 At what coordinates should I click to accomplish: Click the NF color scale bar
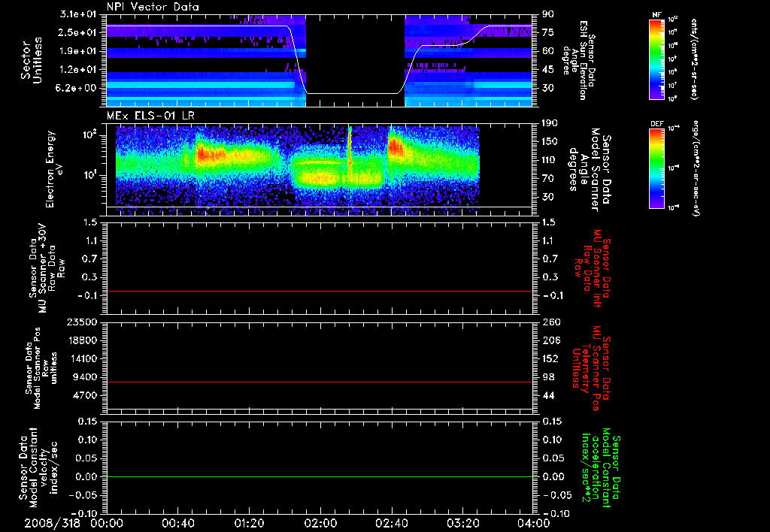tap(657, 59)
